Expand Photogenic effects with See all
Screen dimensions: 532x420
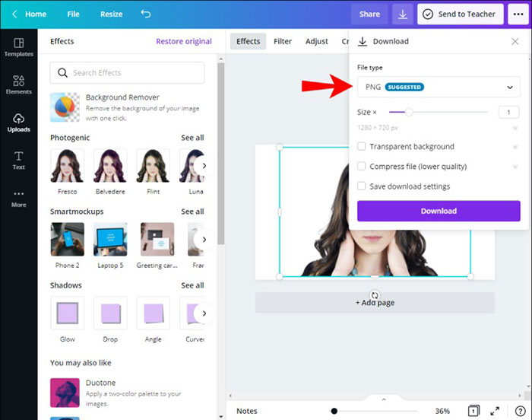(192, 138)
